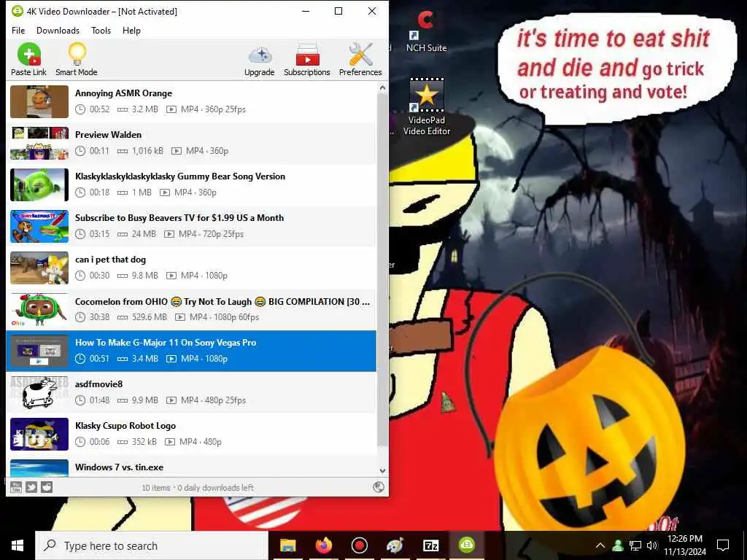Open Firefox from taskbar
Viewport: 747px width, 560px height.
click(323, 545)
